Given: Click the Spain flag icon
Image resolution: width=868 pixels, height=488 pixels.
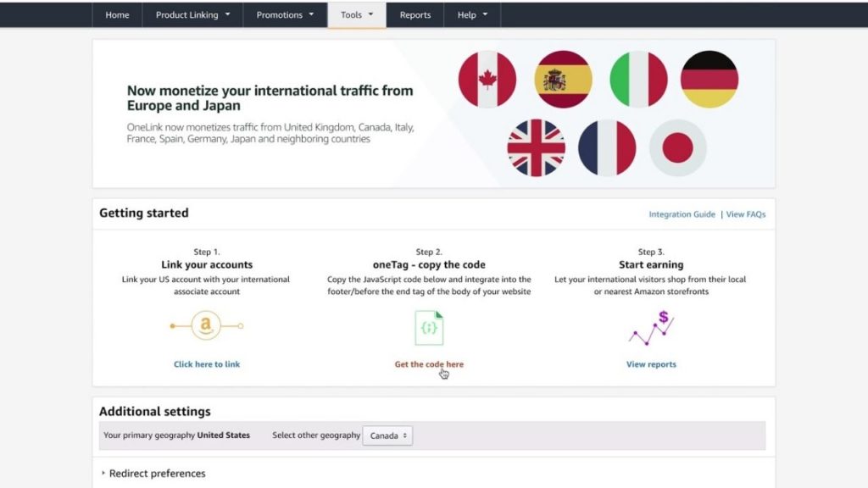Looking at the screenshot, I should [x=564, y=78].
